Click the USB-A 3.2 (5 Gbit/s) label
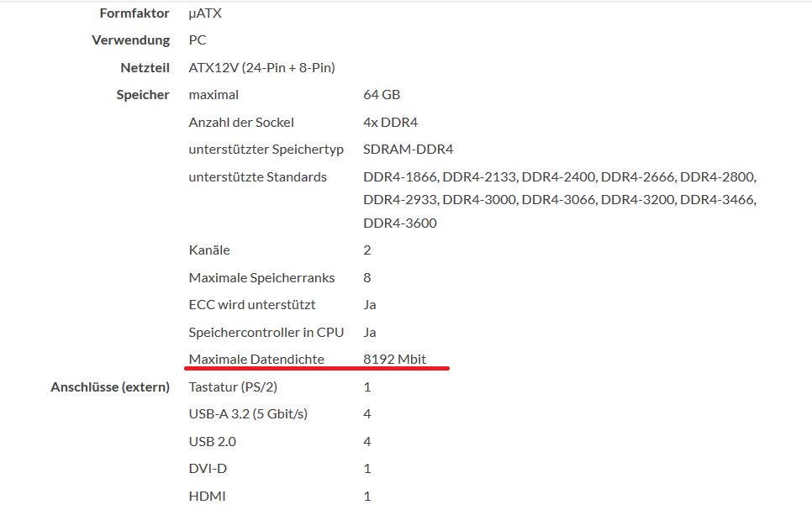The image size is (812, 510). tap(248, 413)
